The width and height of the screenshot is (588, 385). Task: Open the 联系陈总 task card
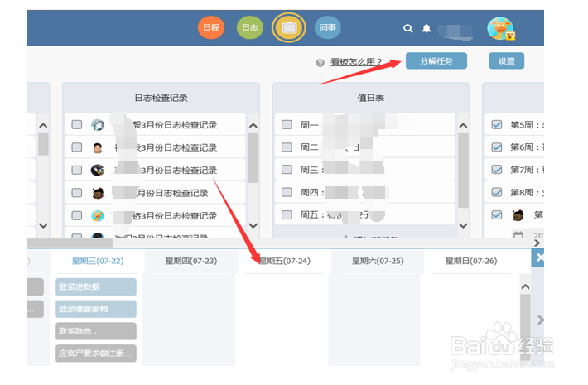click(x=96, y=331)
